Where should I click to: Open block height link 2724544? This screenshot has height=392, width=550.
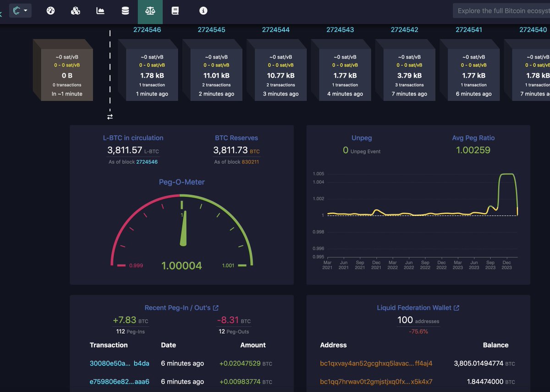click(276, 30)
